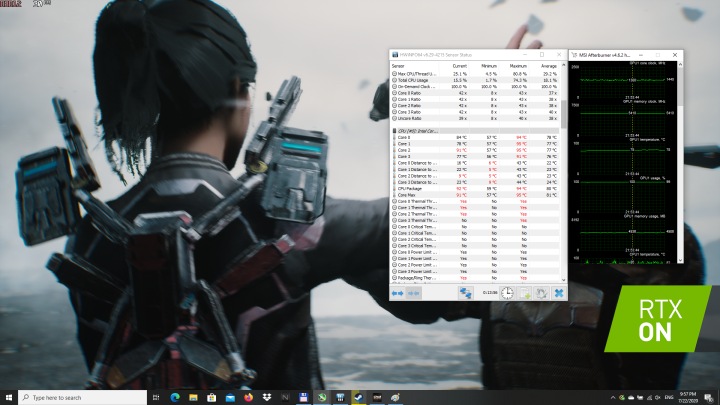
Task: Select the Max CPU/Thread Usage row
Action: [475, 73]
